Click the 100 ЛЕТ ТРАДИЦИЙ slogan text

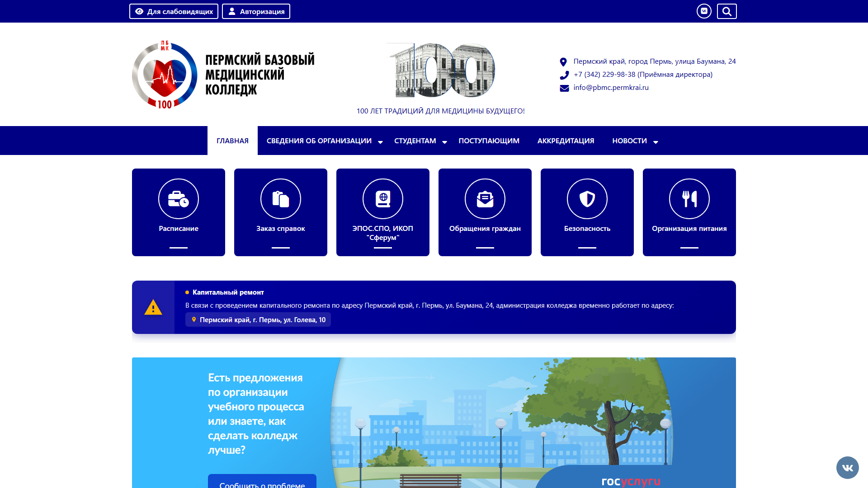point(441,111)
